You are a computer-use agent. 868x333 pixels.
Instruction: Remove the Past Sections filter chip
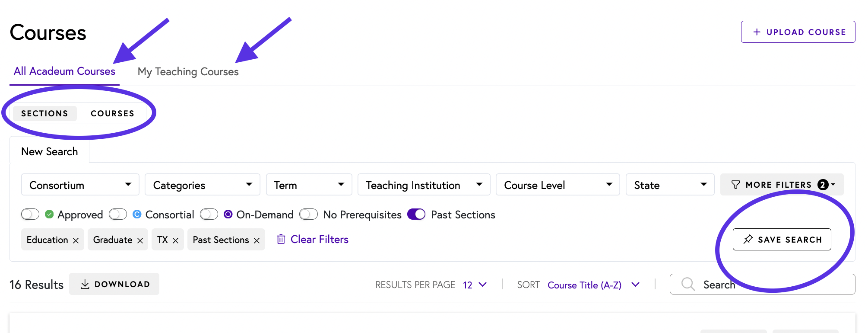(x=257, y=240)
